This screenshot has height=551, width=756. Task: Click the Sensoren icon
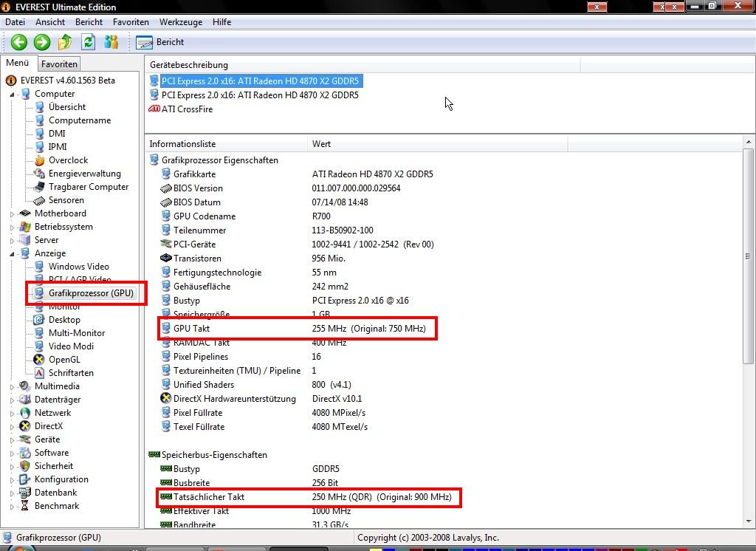pyautogui.click(x=40, y=200)
